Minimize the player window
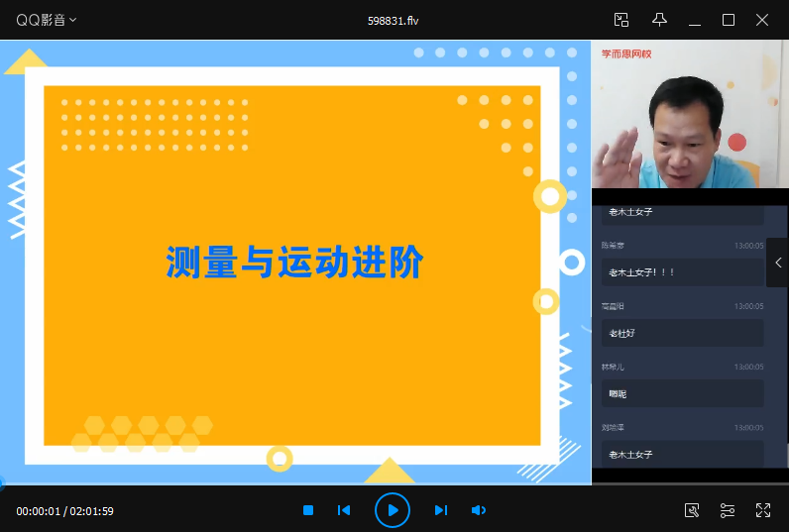The image size is (789, 532). click(695, 20)
